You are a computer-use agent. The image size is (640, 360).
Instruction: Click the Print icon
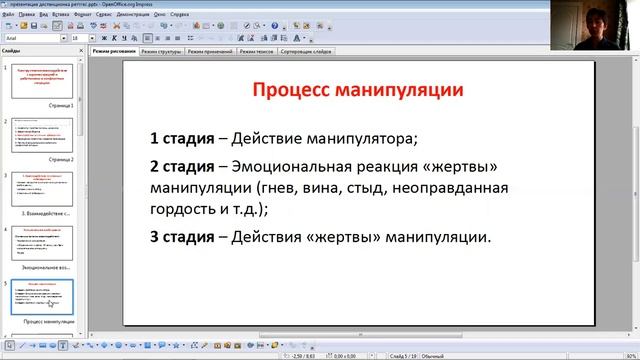(x=80, y=26)
